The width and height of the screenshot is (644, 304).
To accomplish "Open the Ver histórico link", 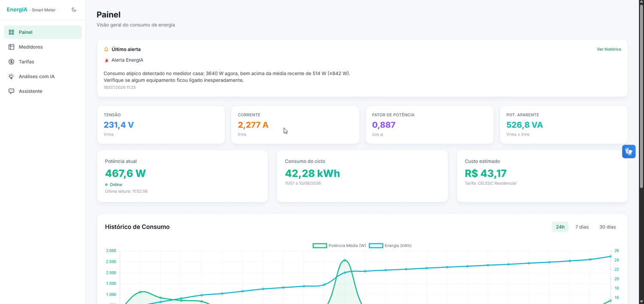I will pyautogui.click(x=609, y=49).
